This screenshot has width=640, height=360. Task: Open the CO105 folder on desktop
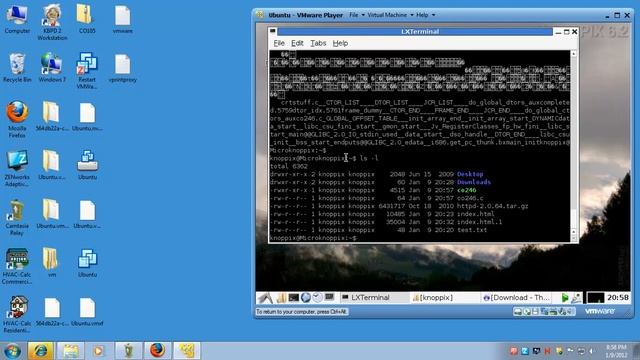click(x=87, y=18)
